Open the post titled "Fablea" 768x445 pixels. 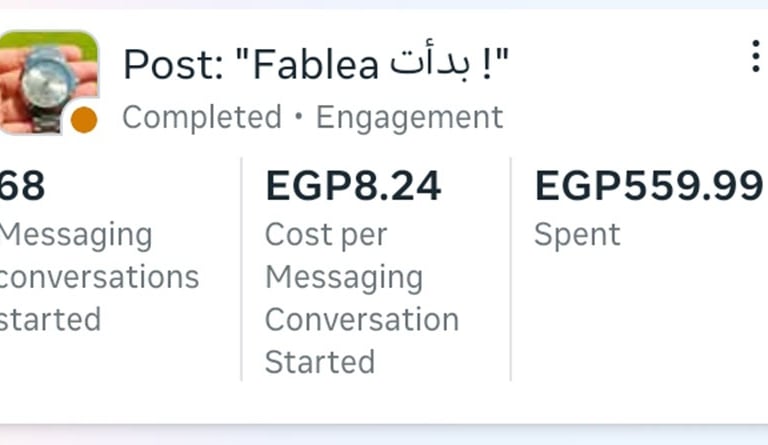(315, 65)
